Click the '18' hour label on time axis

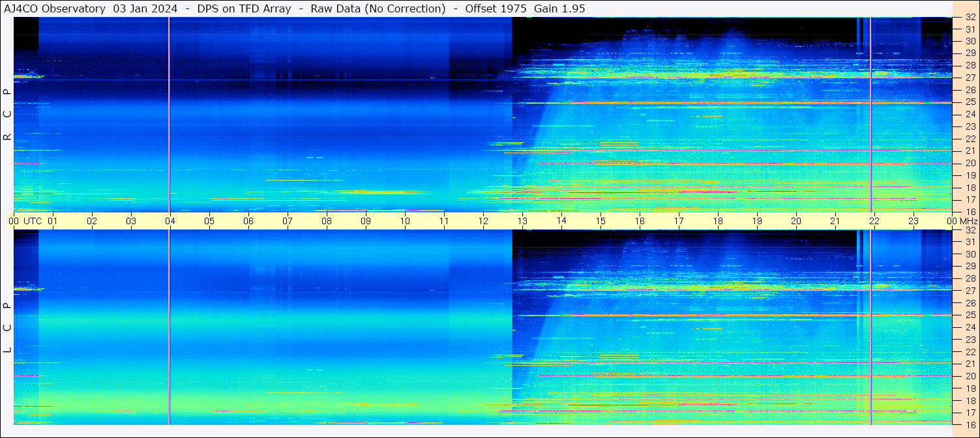click(718, 221)
